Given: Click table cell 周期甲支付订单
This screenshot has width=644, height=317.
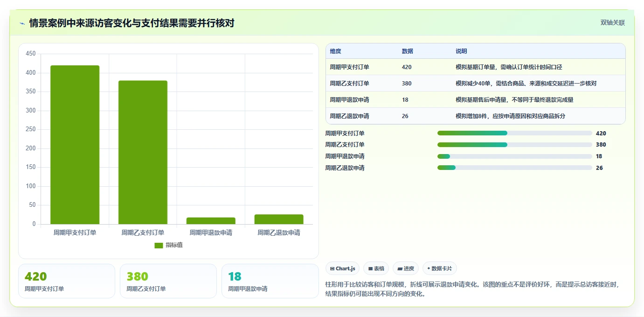Looking at the screenshot, I should pyautogui.click(x=349, y=67).
